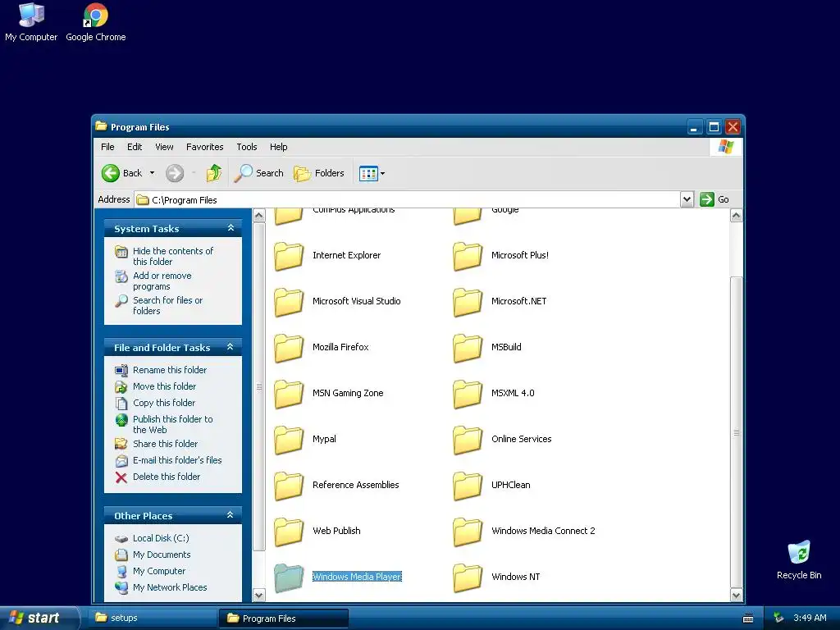Image resolution: width=840 pixels, height=630 pixels.
Task: Click task pane scroll down arrow
Action: tap(258, 595)
